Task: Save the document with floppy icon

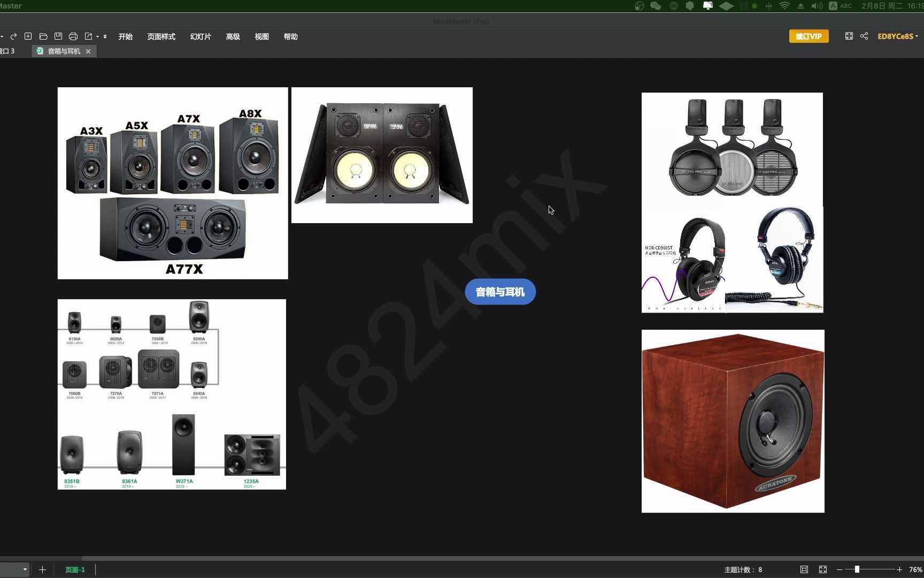Action: tap(58, 36)
